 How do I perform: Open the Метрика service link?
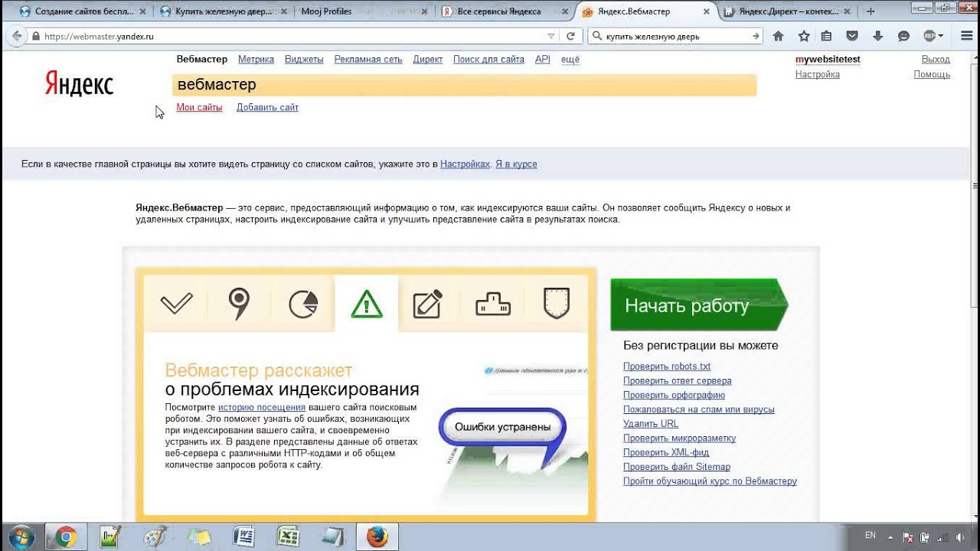256,59
